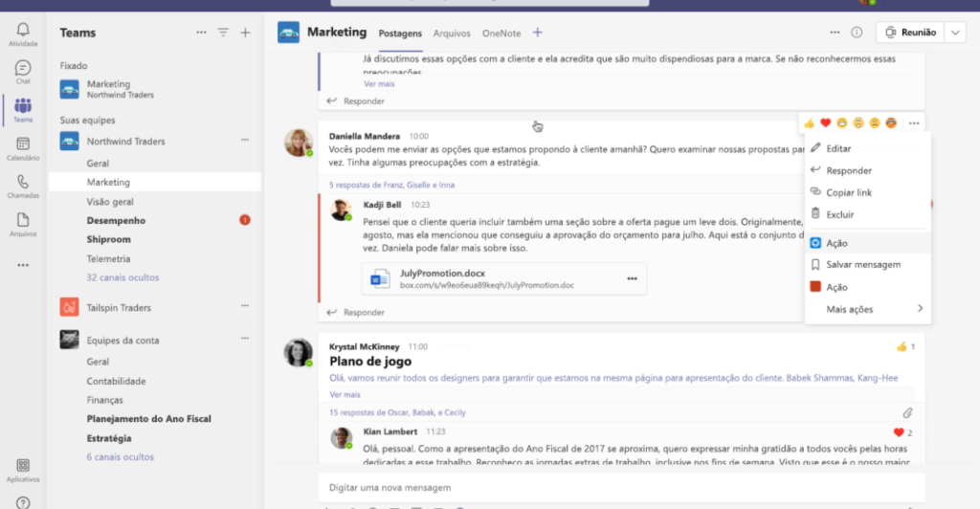
Task: Select the Tailspin Traders team
Action: [x=119, y=307]
